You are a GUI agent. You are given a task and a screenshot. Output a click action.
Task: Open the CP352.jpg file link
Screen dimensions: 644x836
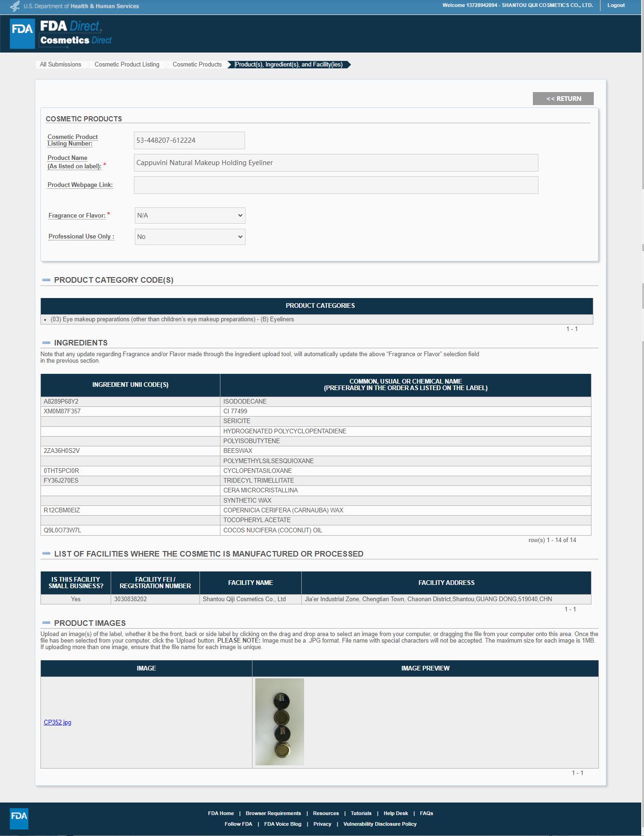point(57,722)
